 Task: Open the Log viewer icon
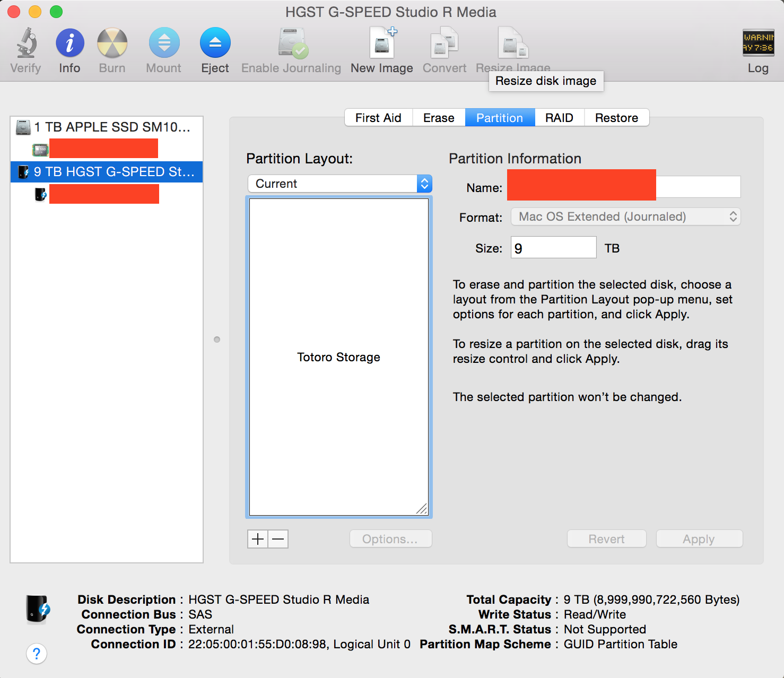point(758,44)
